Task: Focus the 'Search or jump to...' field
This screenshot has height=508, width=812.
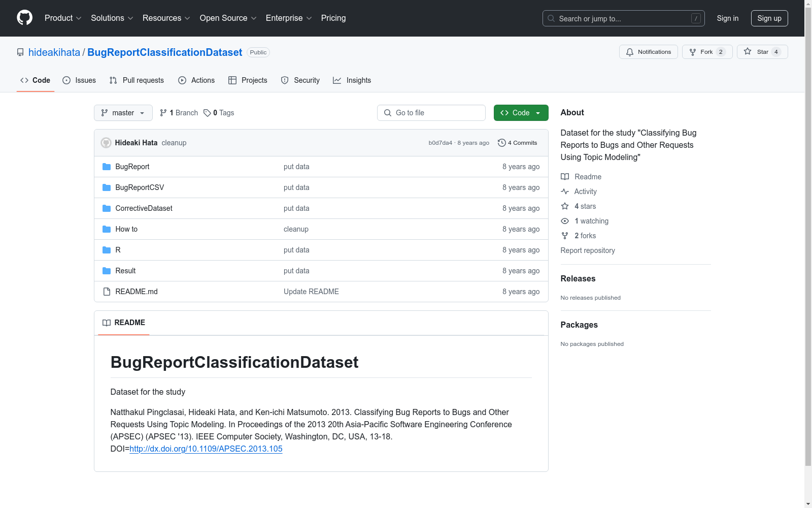Action: 624,18
